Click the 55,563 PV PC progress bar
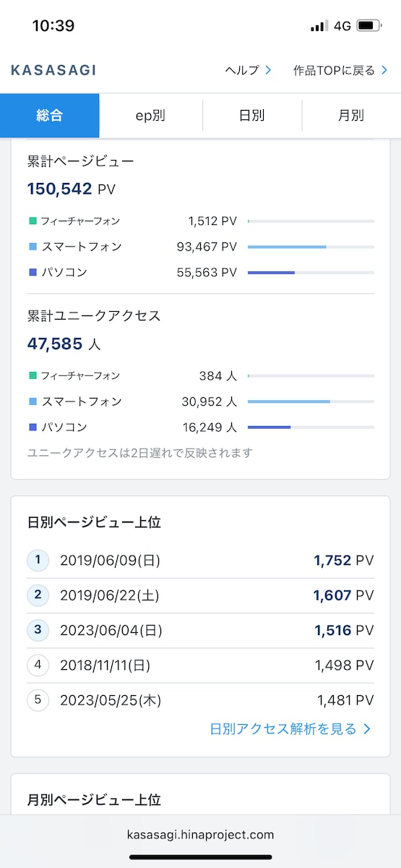The height and width of the screenshot is (868, 401). [311, 273]
